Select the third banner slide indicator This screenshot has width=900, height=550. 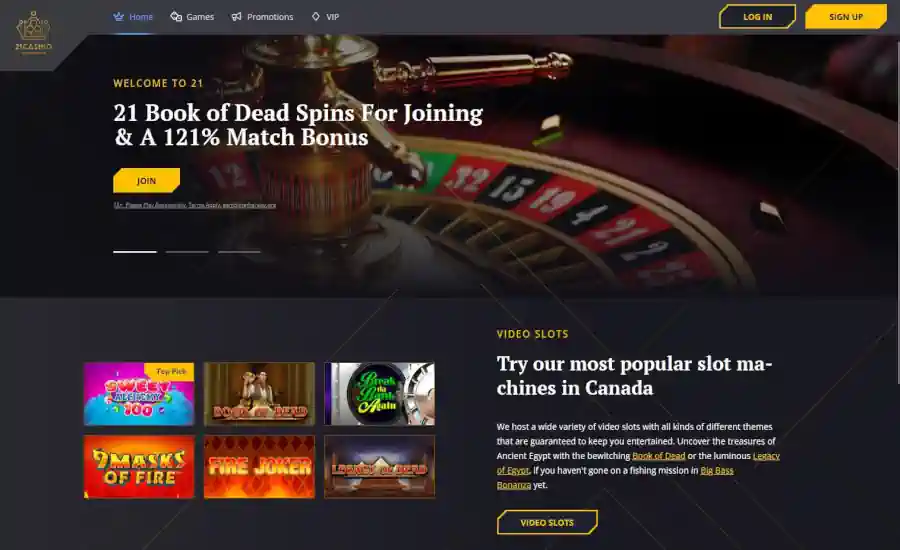(x=239, y=251)
